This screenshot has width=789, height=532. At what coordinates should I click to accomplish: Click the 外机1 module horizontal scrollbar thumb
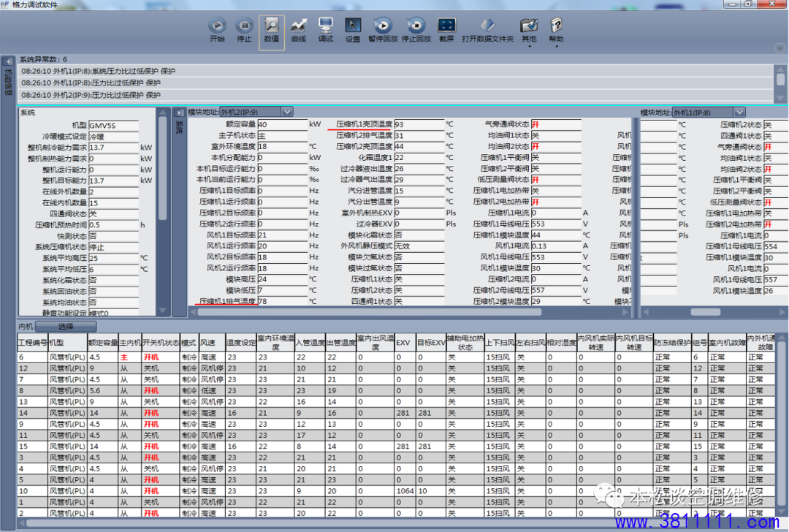(x=706, y=312)
